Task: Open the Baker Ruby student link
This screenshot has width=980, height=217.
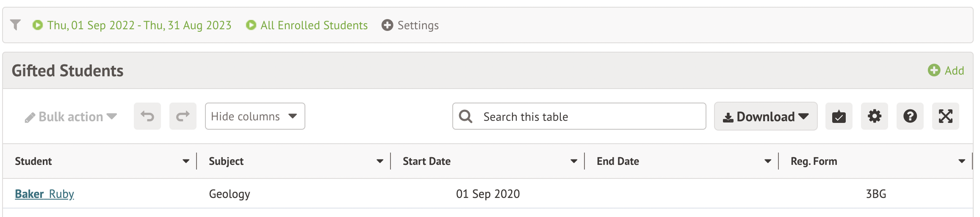Action: click(44, 194)
